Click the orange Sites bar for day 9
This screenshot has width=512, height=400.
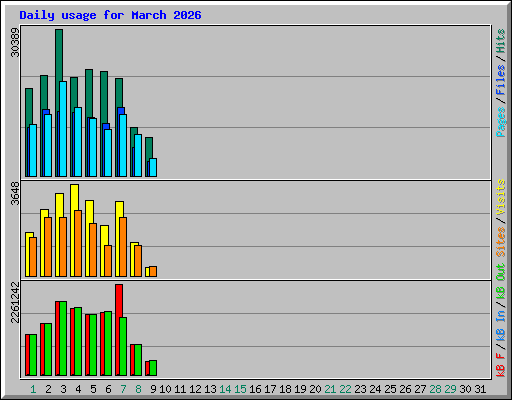pos(153,272)
